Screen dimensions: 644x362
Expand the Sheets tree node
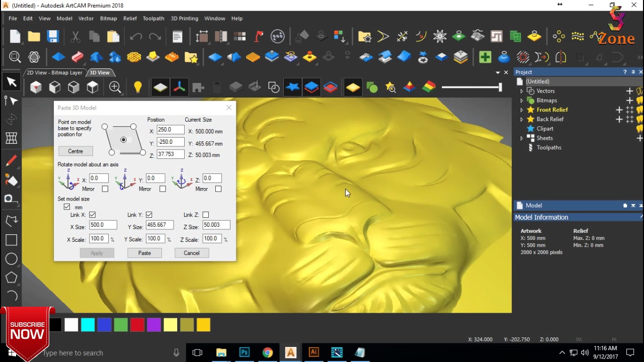522,138
